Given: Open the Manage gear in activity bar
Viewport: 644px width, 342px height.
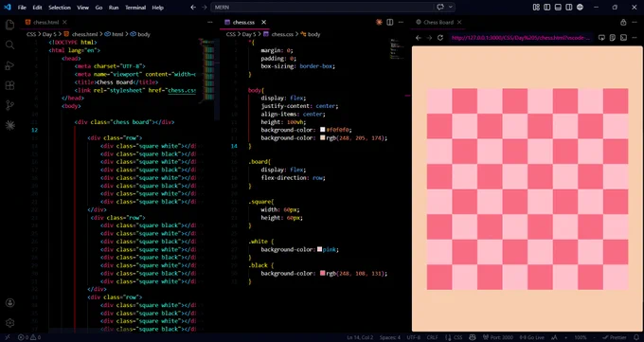Looking at the screenshot, I should [x=9, y=323].
